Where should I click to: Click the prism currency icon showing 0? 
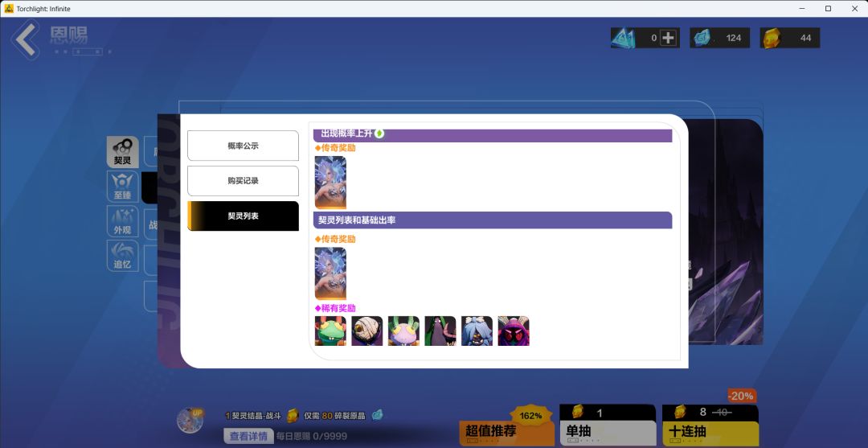(x=624, y=38)
